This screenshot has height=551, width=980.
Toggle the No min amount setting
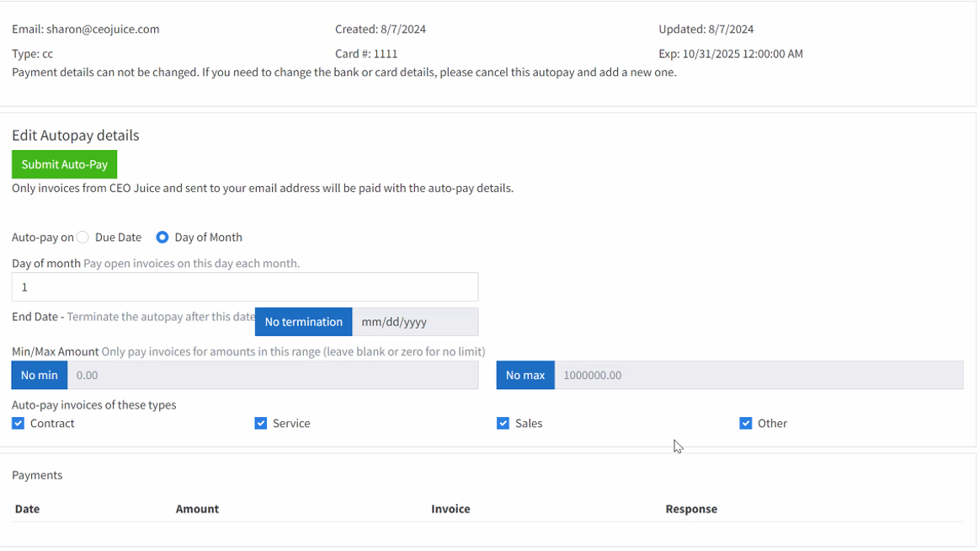(x=39, y=374)
